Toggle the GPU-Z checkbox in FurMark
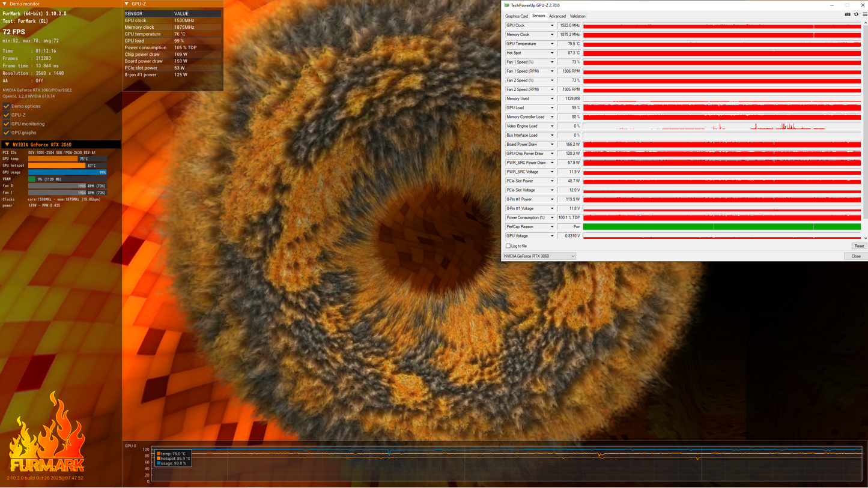 [6, 115]
